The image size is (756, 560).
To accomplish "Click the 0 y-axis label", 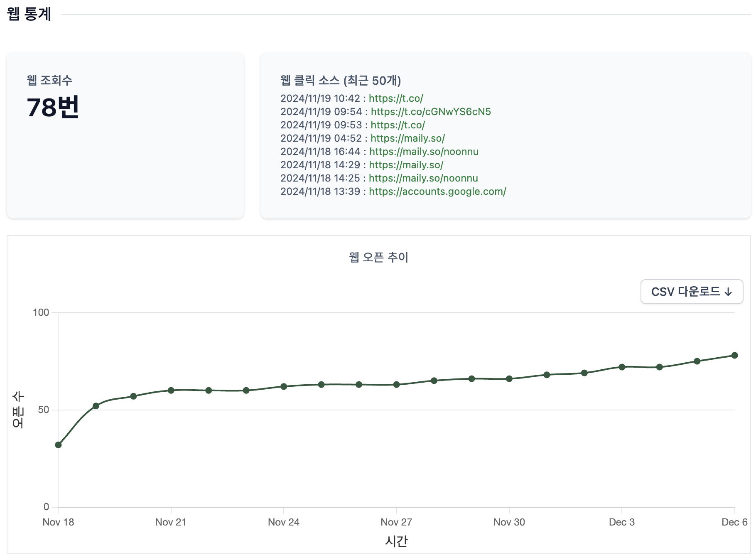I will pos(47,507).
